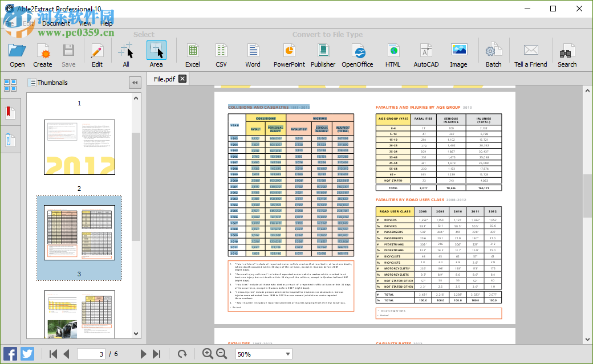Close the File.pdf tab
The image size is (593, 364).
[x=182, y=79]
